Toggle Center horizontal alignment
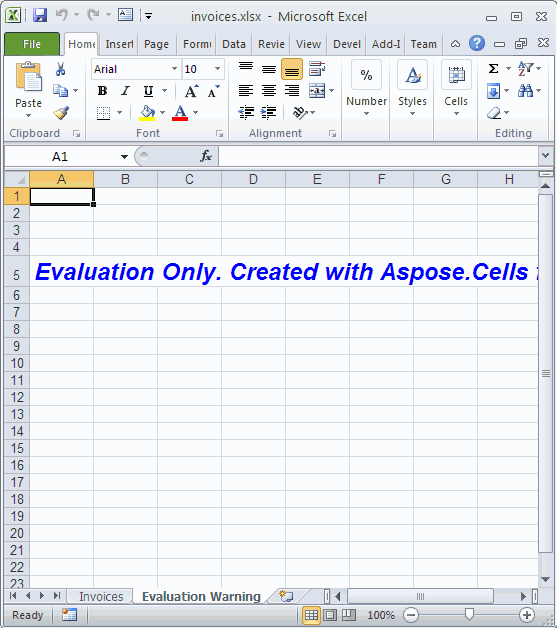The height and width of the screenshot is (628, 557). (269, 91)
